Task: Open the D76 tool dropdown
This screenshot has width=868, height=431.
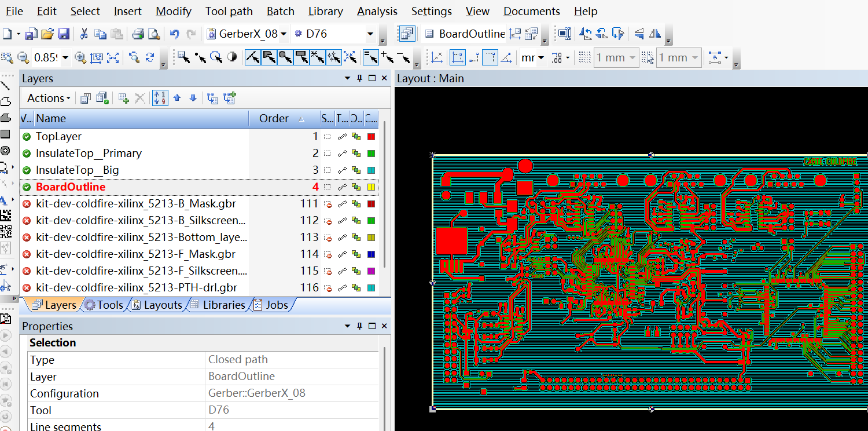Action: pos(370,34)
